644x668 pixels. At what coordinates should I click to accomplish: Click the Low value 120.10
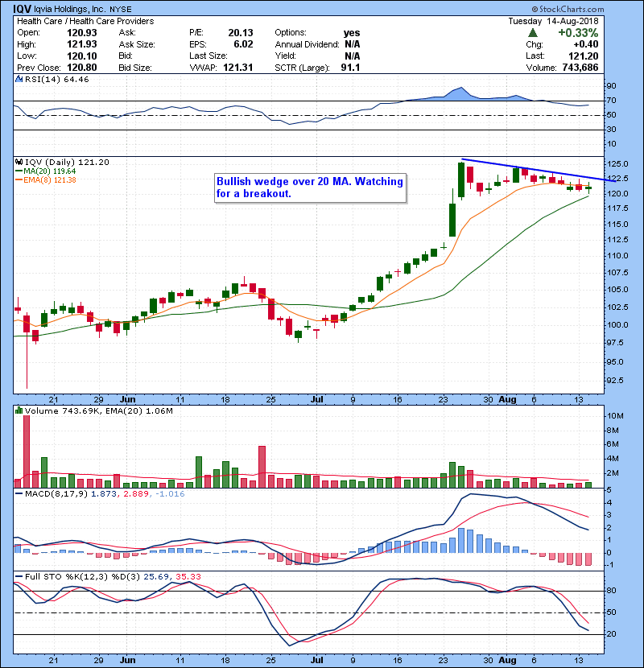(x=82, y=56)
